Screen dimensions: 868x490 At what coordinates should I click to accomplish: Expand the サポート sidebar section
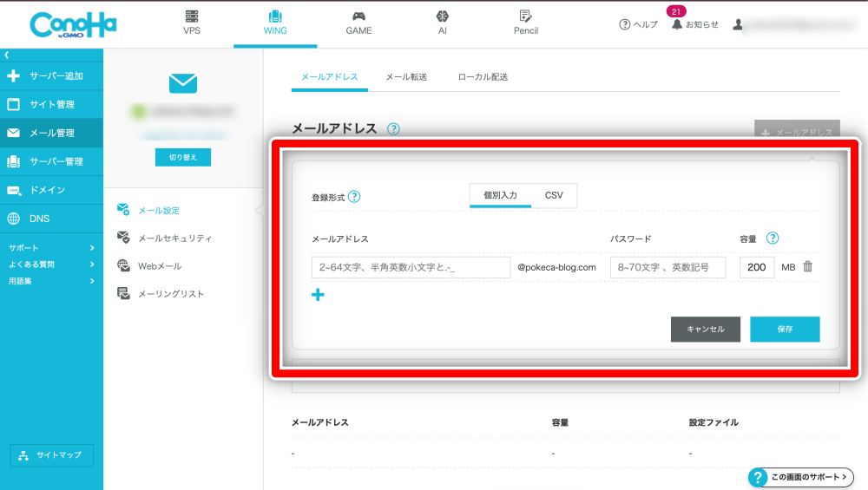(51, 248)
